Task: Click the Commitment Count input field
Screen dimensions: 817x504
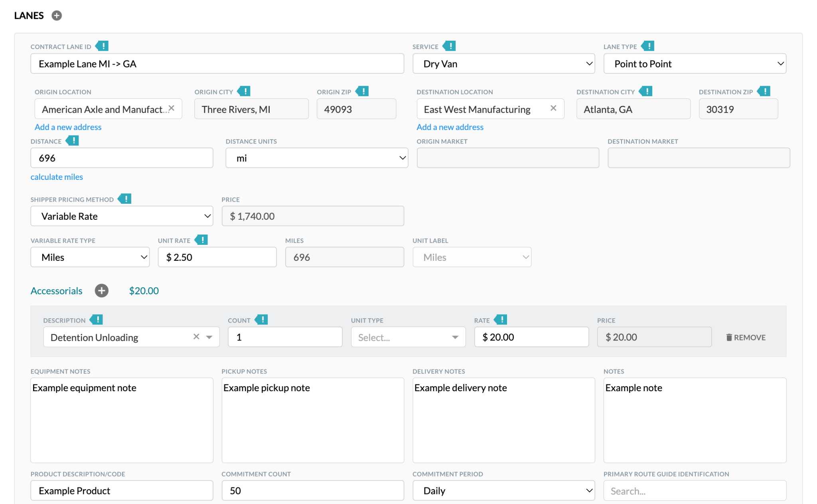Action: 313,491
